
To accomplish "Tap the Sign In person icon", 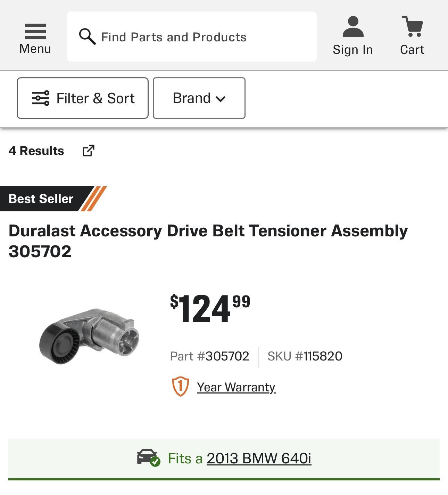I will tap(353, 27).
